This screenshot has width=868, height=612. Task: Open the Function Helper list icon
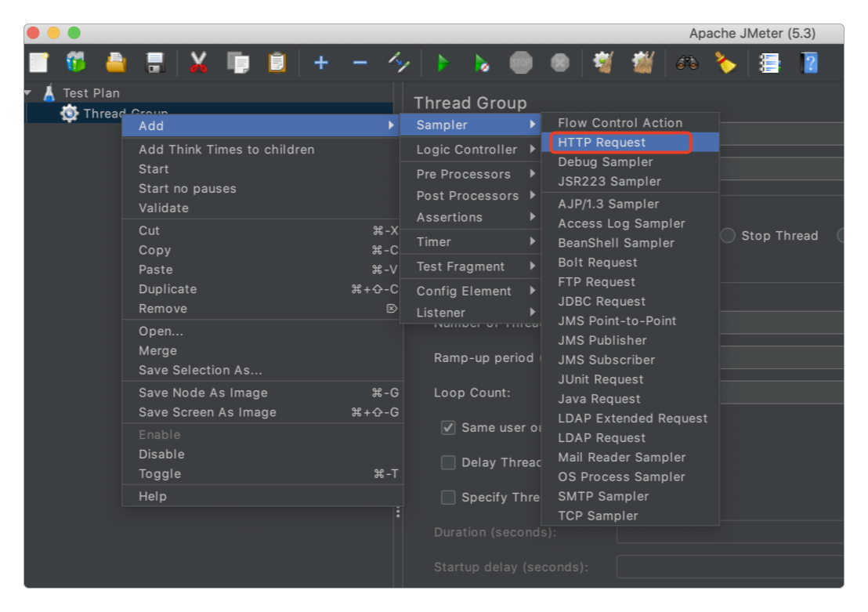[x=769, y=63]
